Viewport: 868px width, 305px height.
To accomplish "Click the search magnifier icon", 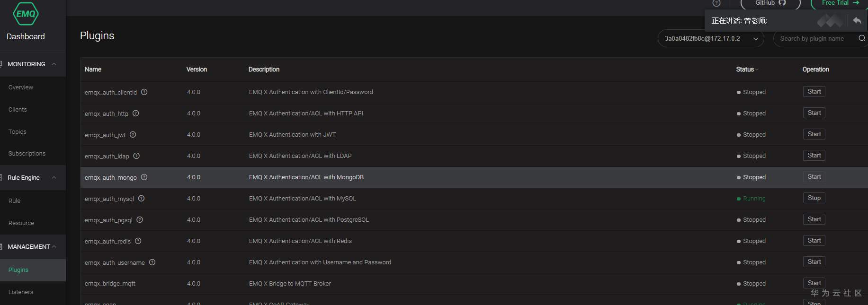I will [x=862, y=38].
